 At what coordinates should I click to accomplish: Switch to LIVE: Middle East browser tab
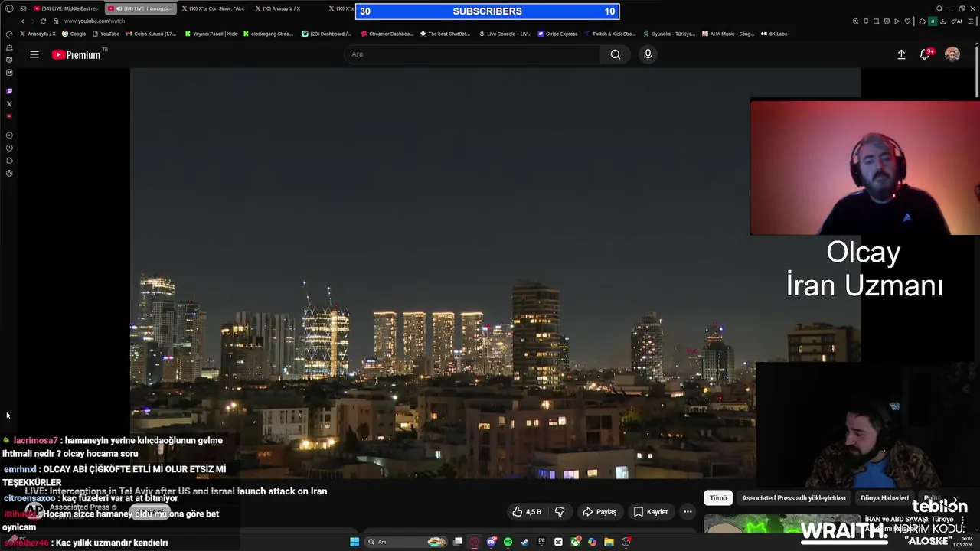(x=66, y=8)
